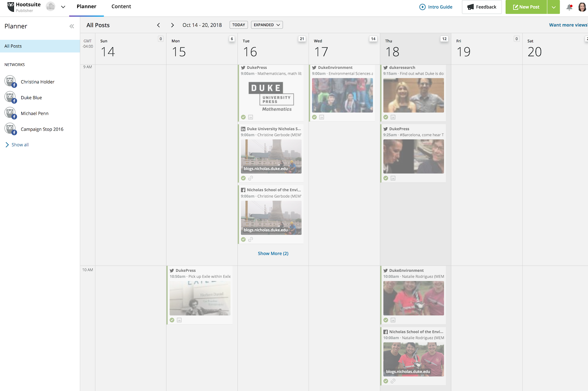
Task: Open the organization building icon
Action: point(51,7)
